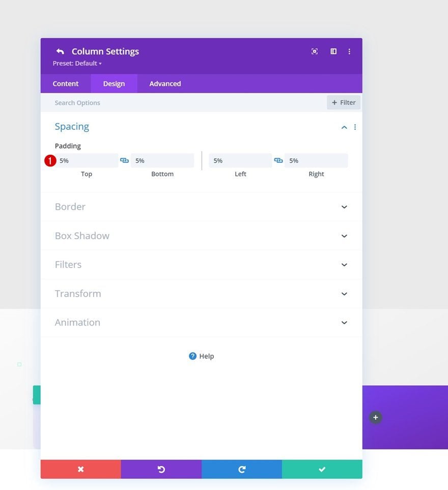Viewport: 448px width, 490px height.
Task: Click the back arrow beside Column Settings
Action: [x=60, y=51]
